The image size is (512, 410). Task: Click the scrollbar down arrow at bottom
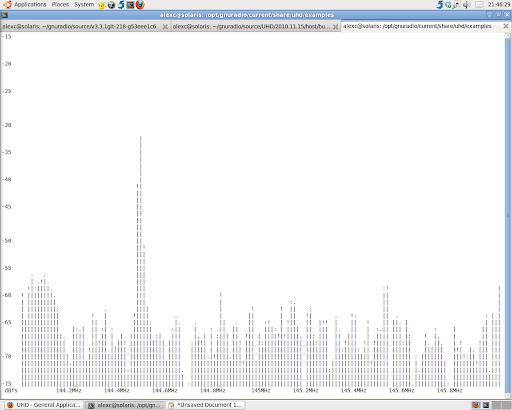[508, 396]
